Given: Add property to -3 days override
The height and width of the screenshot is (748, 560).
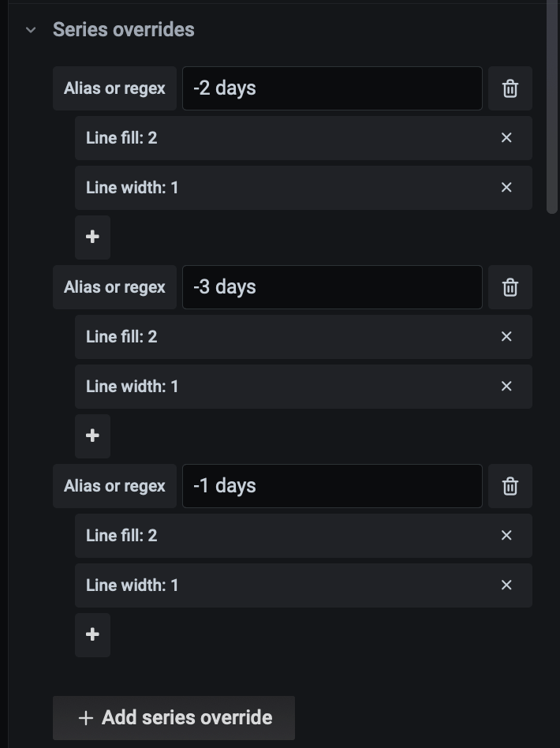Looking at the screenshot, I should point(92,436).
